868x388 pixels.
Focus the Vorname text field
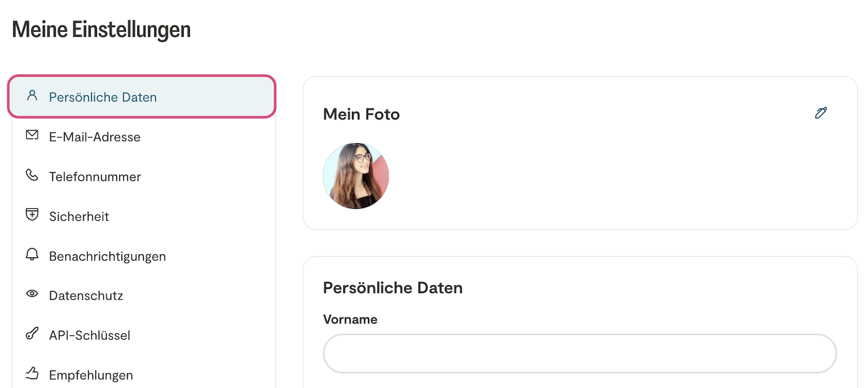click(x=579, y=354)
